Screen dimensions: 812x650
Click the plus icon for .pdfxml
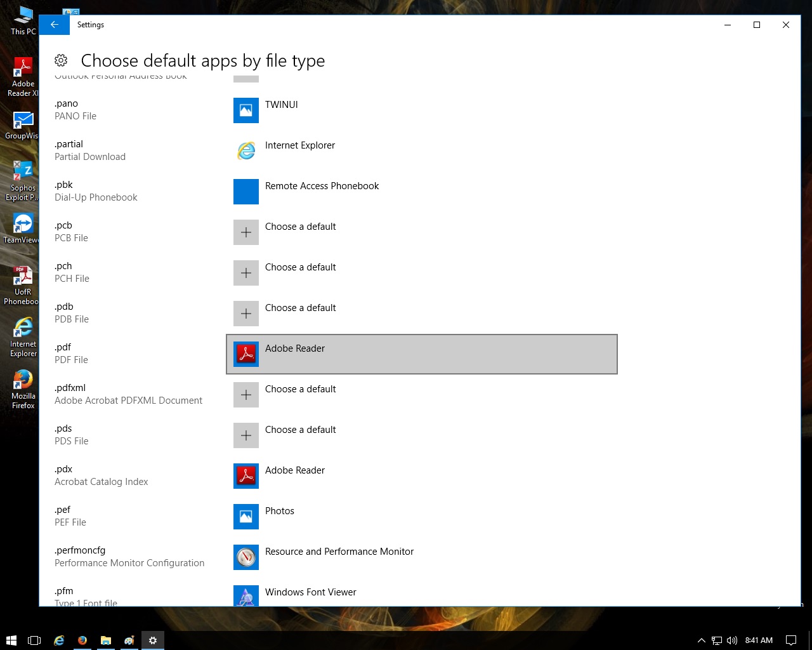(246, 395)
